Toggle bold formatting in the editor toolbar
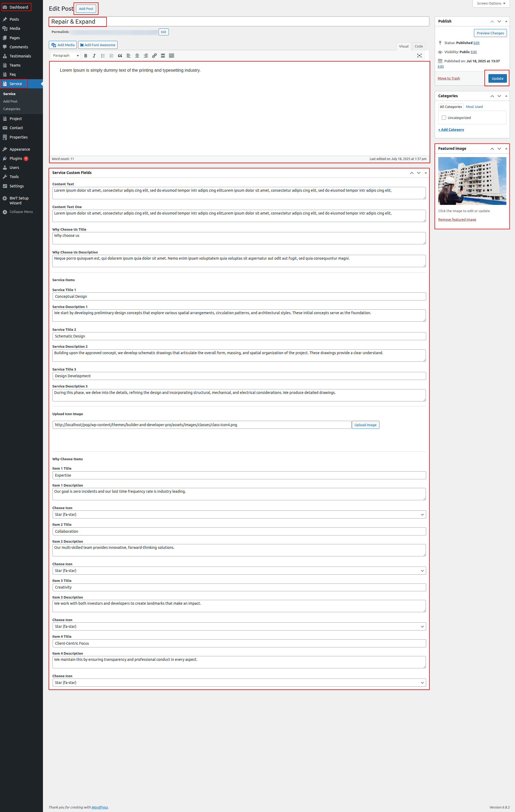 click(86, 56)
